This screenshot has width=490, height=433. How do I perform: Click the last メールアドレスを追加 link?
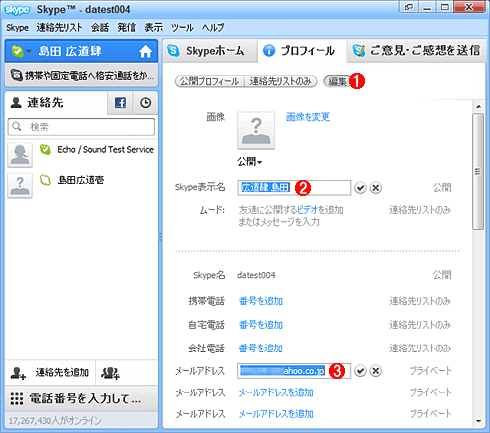(276, 414)
